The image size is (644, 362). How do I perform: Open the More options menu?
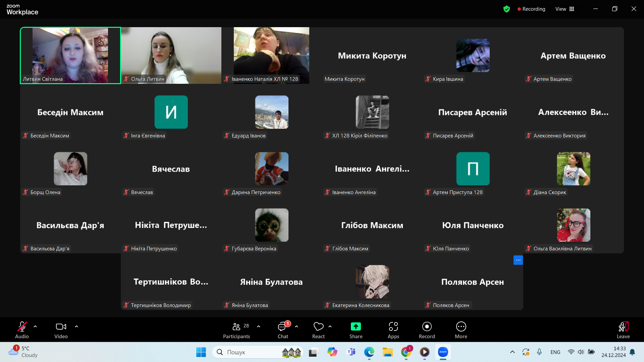[x=461, y=330]
